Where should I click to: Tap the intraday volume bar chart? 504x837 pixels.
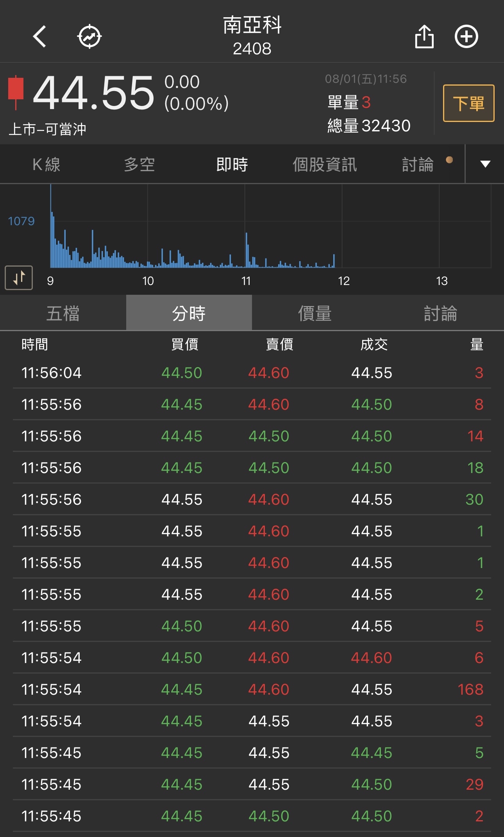pos(270,226)
